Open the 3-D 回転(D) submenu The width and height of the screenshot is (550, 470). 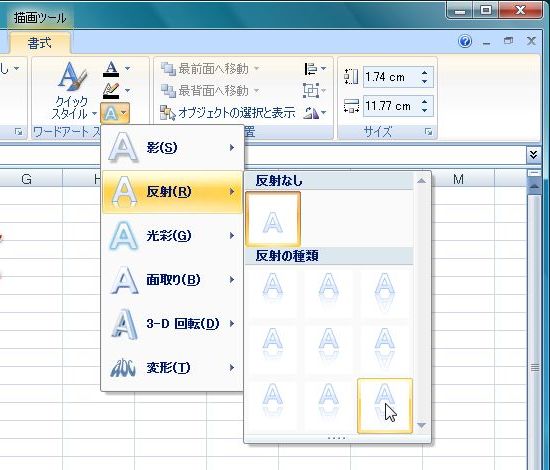(172, 323)
